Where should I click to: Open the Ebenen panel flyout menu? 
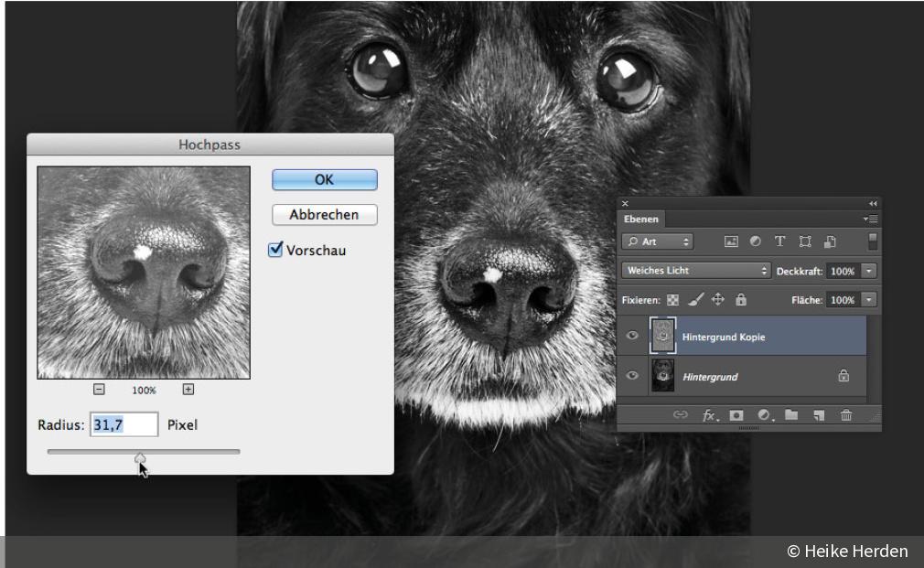point(871,220)
